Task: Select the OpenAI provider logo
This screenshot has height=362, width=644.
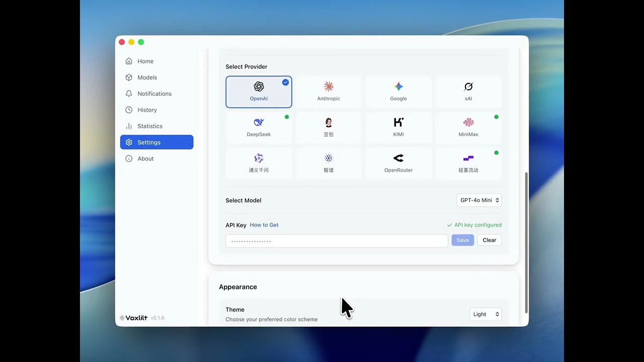Action: [x=259, y=86]
